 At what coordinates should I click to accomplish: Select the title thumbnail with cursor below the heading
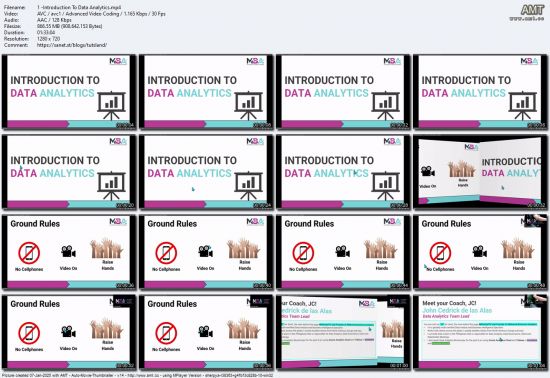tap(206, 172)
